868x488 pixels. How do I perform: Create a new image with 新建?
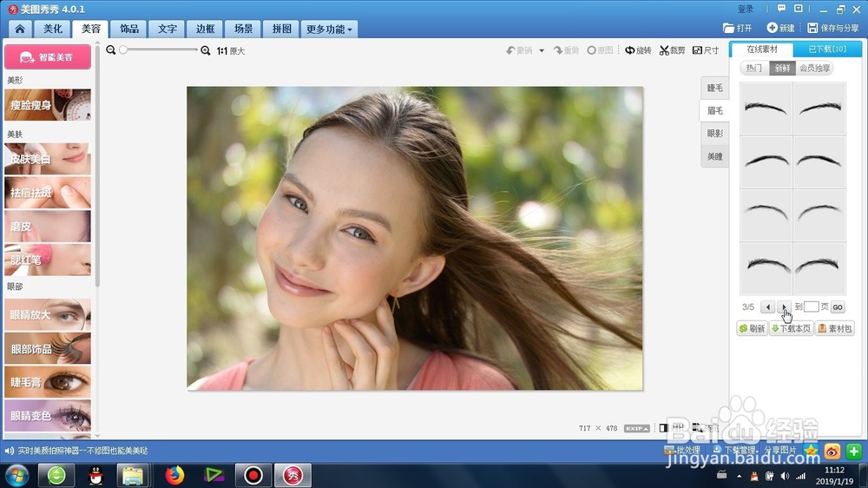point(780,28)
